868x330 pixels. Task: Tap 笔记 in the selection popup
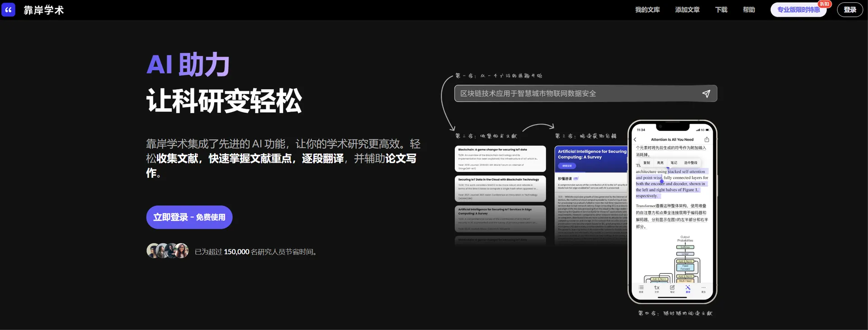coord(674,163)
